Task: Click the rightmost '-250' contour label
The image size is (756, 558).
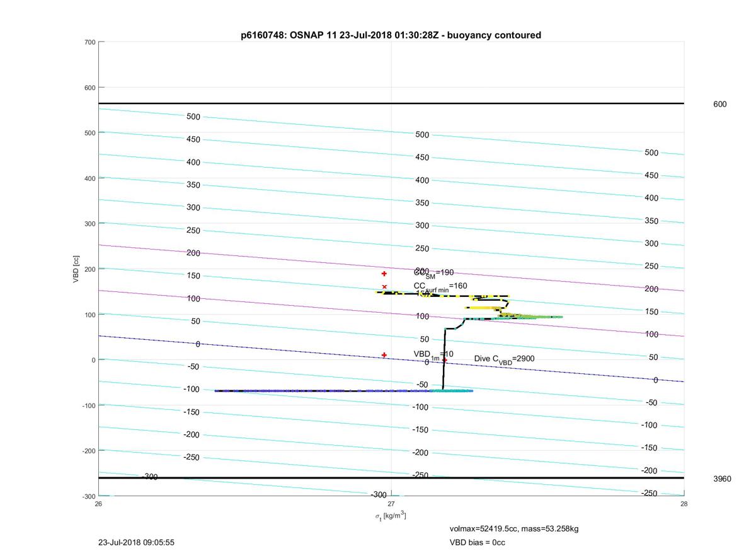Action: click(x=650, y=494)
